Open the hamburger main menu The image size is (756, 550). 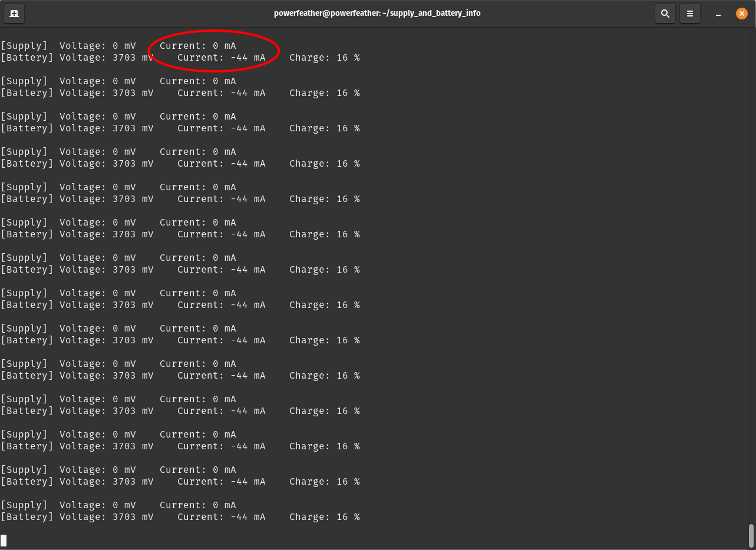tap(690, 13)
